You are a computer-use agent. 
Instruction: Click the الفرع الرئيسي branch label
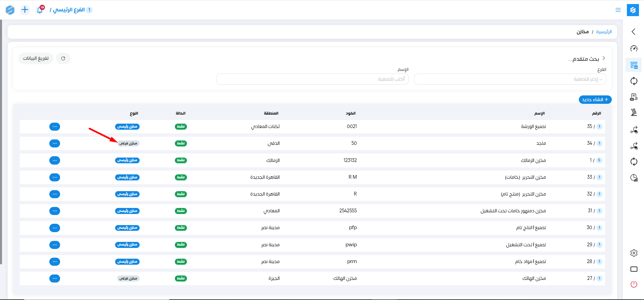coord(69,10)
